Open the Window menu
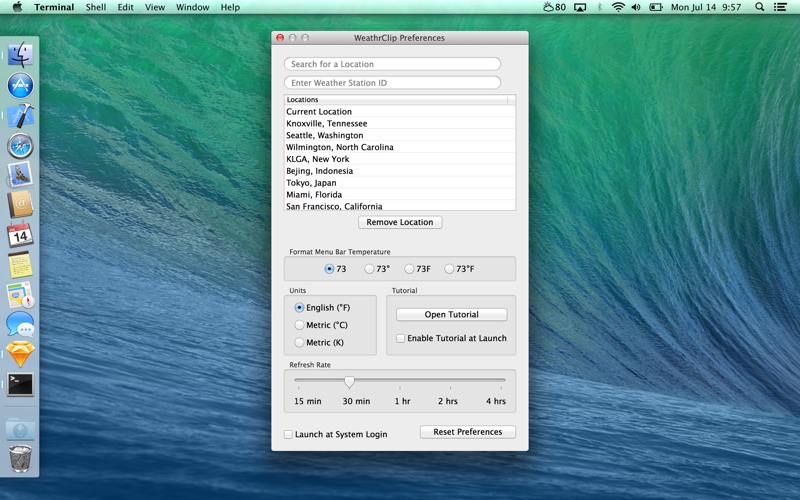The height and width of the screenshot is (500, 800). 192,7
